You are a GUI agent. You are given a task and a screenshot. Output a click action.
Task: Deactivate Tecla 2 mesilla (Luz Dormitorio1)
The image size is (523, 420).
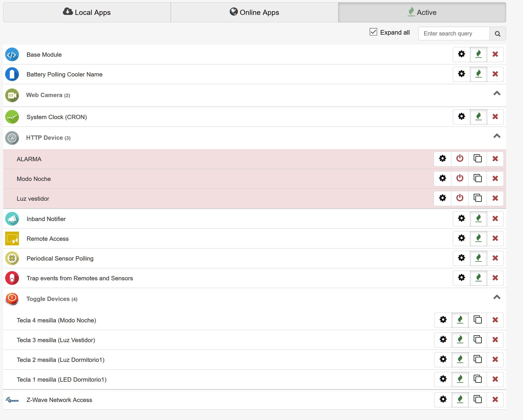pyautogui.click(x=460, y=359)
